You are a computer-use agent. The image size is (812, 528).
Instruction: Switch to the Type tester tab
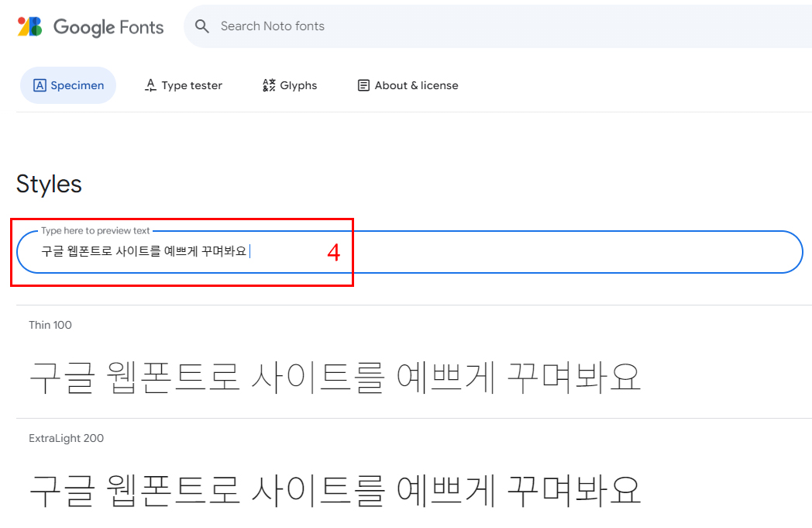tap(183, 85)
